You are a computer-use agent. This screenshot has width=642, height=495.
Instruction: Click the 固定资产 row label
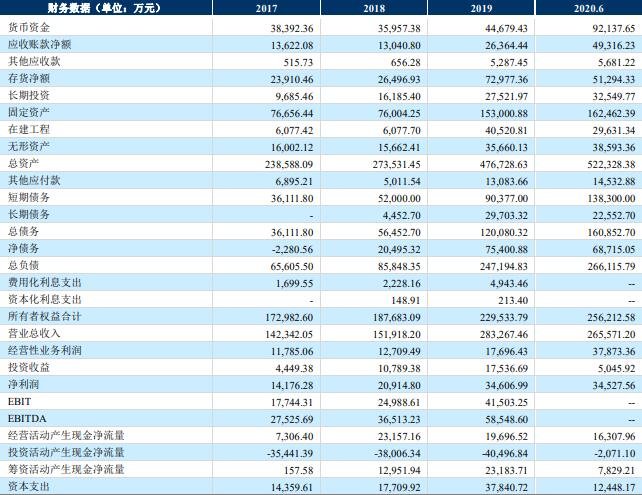click(29, 112)
